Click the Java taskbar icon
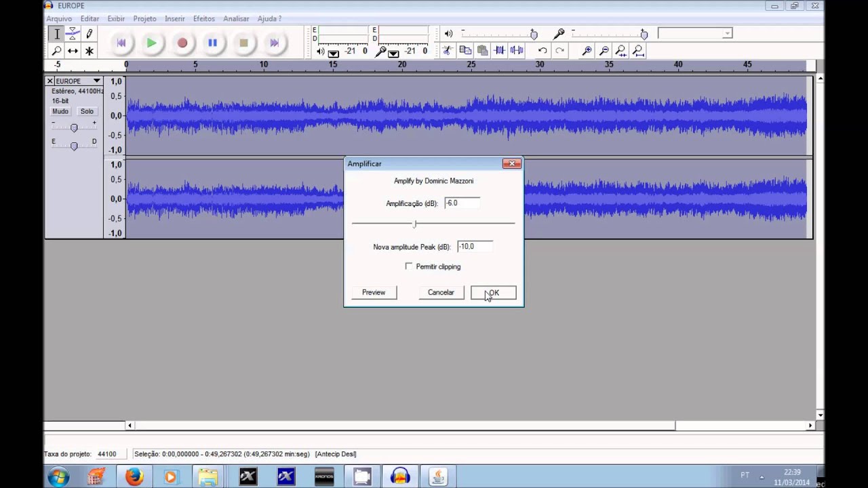Screen dimensions: 868x488 [x=438, y=476]
